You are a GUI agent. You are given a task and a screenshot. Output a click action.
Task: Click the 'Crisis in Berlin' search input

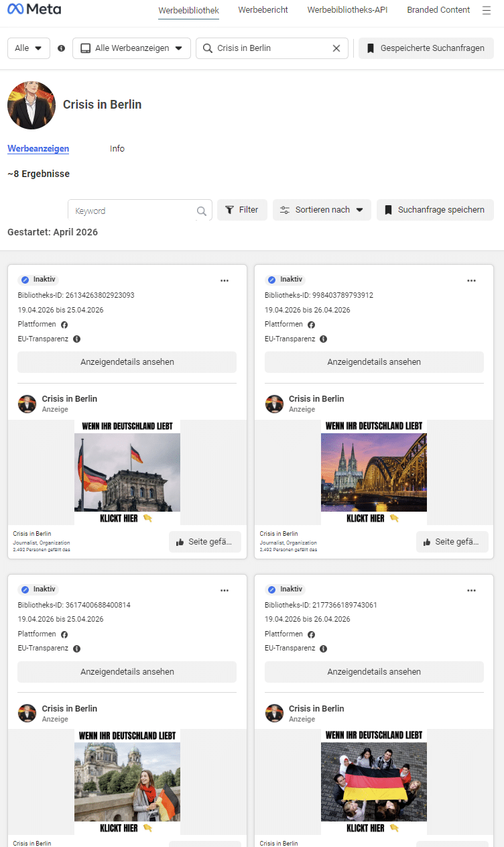coord(273,48)
